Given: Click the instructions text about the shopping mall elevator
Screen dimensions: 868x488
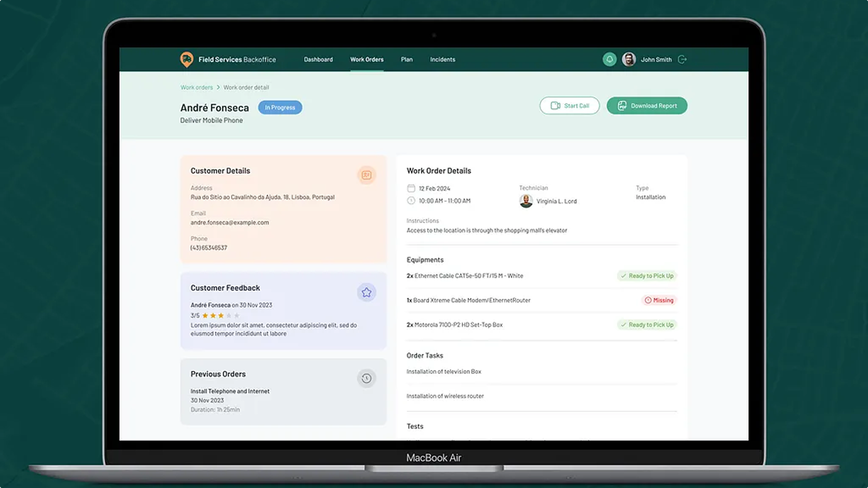Looking at the screenshot, I should (487, 230).
